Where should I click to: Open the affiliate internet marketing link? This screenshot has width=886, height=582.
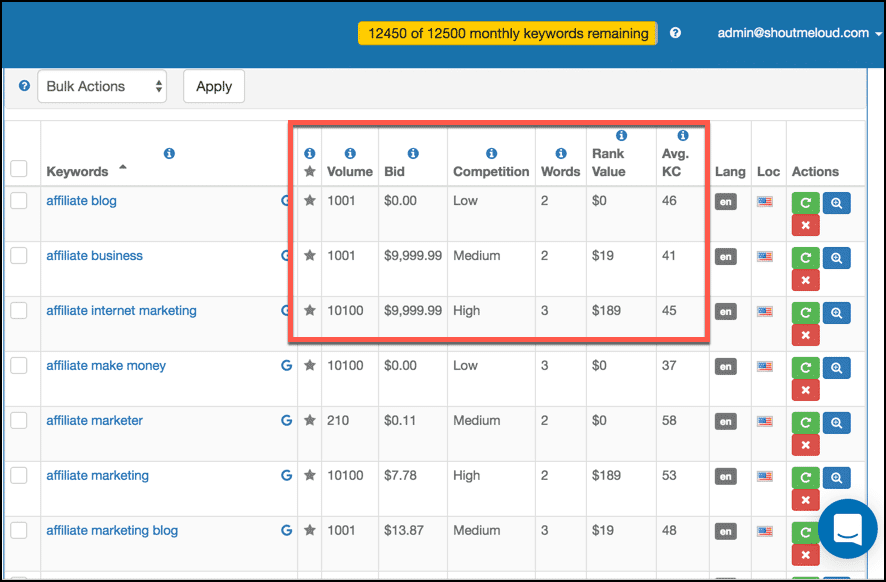[x=121, y=310]
